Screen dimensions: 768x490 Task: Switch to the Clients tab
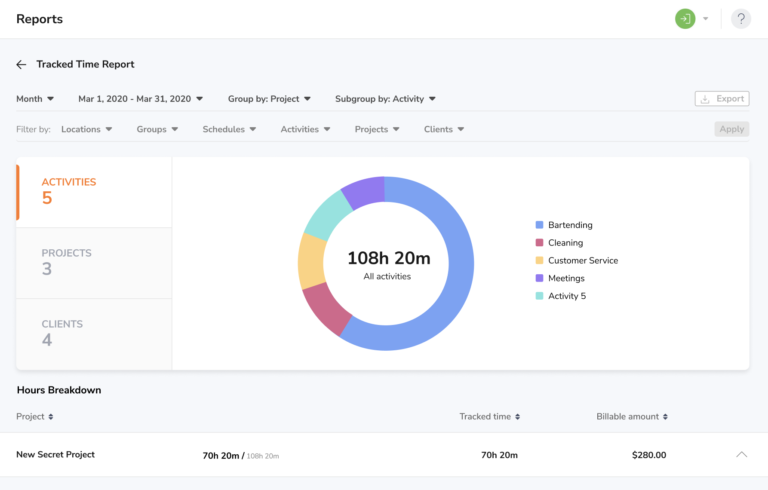pos(94,333)
